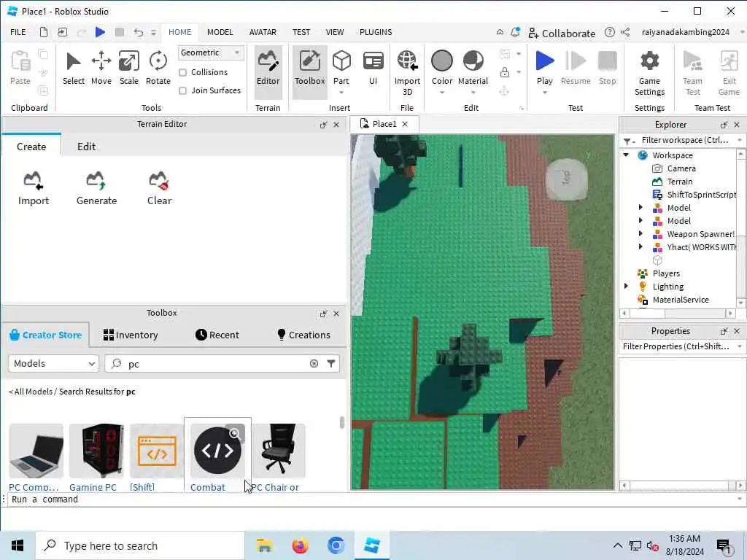This screenshot has height=560, width=747.
Task: Open the toolbox Recent tab
Action: point(217,335)
